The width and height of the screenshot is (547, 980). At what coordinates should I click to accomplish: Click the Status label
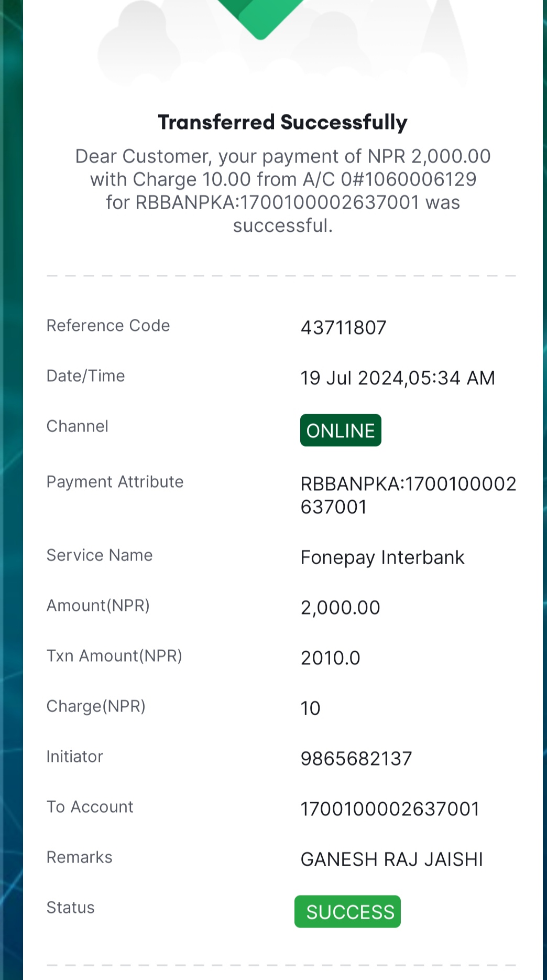click(x=71, y=908)
